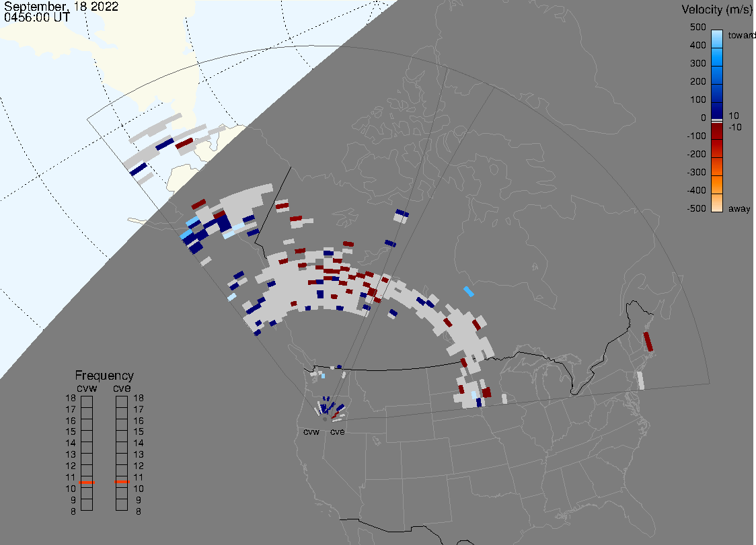Click the 300 label on velocity scale

[697, 64]
